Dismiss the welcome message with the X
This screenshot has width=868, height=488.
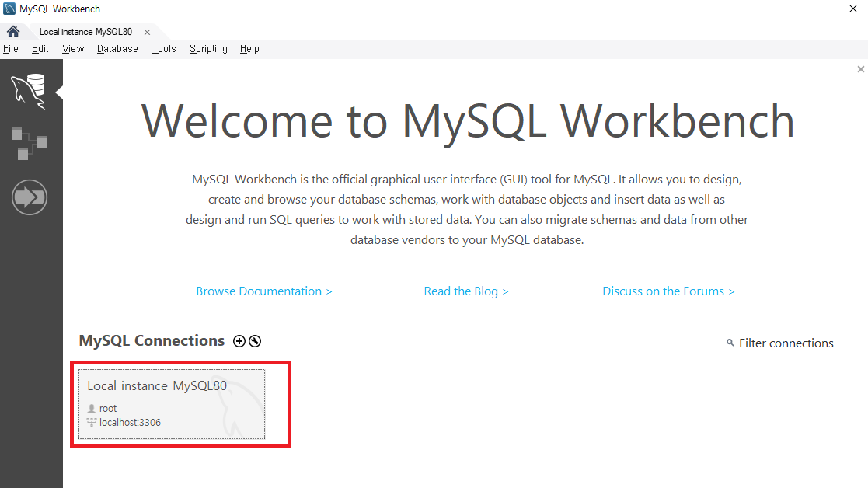click(861, 69)
